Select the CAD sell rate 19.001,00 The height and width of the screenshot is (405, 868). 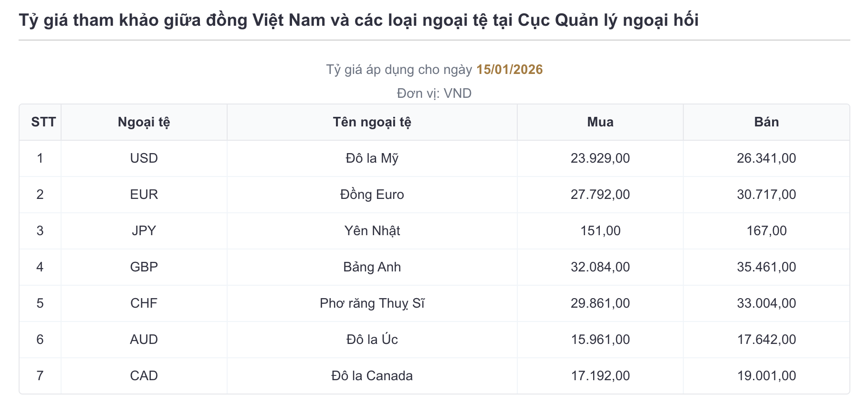(766, 376)
